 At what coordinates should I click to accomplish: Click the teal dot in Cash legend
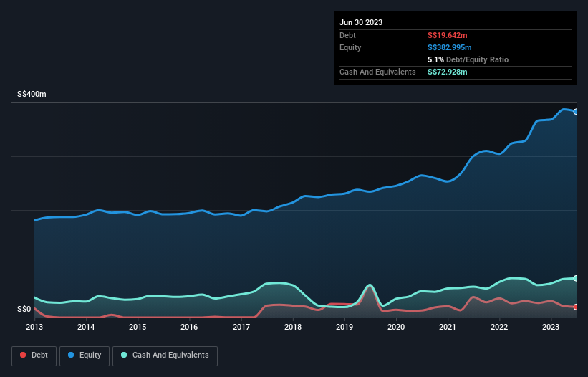[x=124, y=355]
